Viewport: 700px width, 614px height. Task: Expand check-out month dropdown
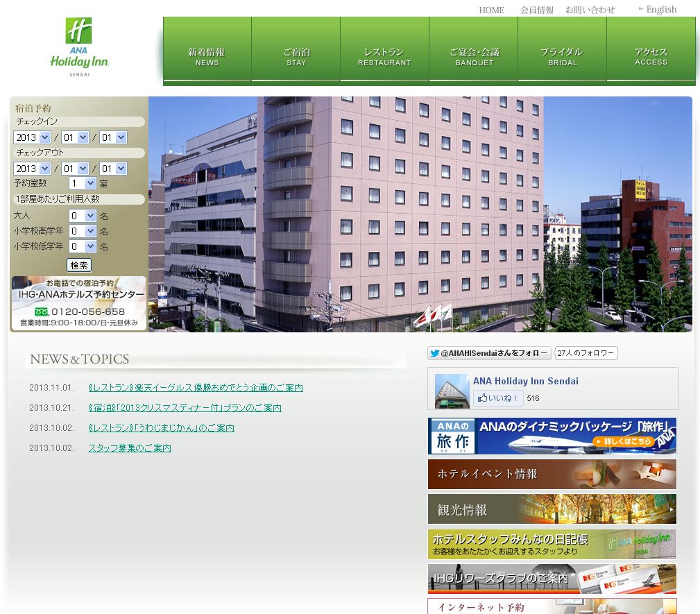[x=74, y=169]
